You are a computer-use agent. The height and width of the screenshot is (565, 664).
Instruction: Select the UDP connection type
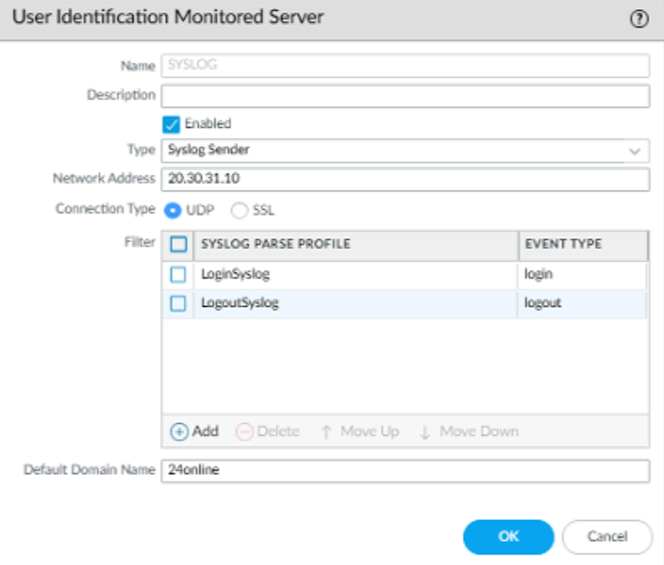click(x=172, y=210)
